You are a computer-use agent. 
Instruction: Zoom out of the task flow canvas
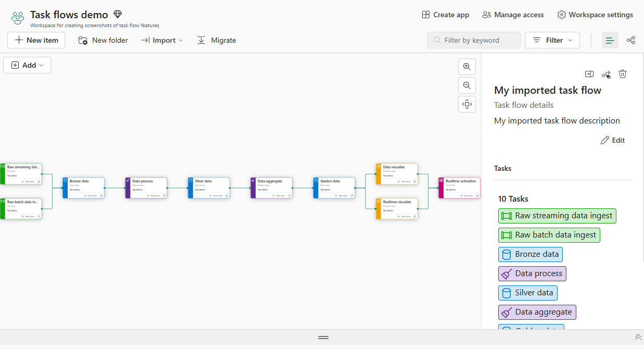click(x=466, y=85)
